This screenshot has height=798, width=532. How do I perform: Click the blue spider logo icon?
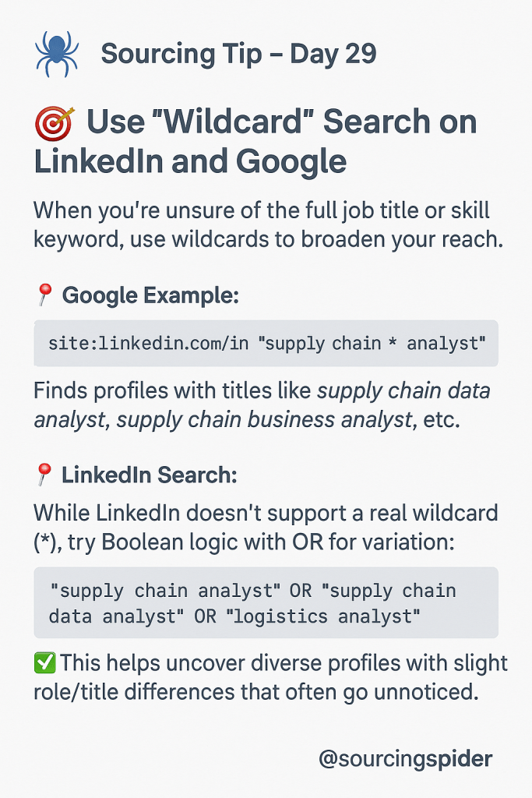tap(58, 54)
